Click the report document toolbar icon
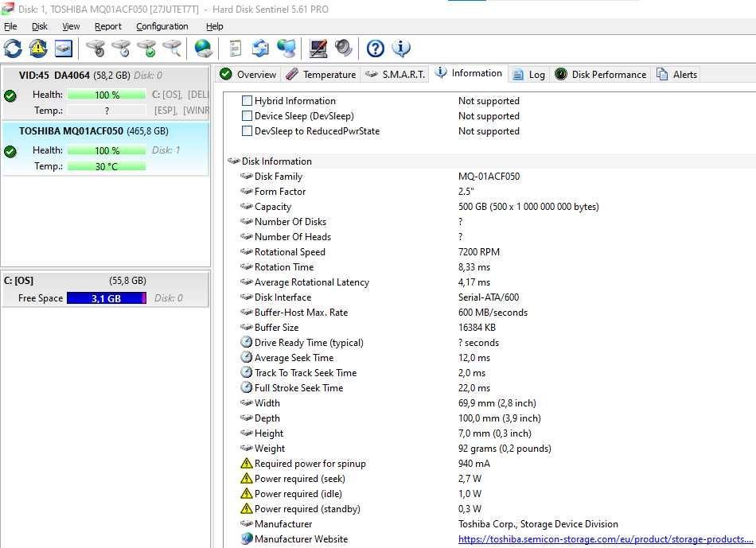Image resolution: width=756 pixels, height=548 pixels. pyautogui.click(x=236, y=49)
